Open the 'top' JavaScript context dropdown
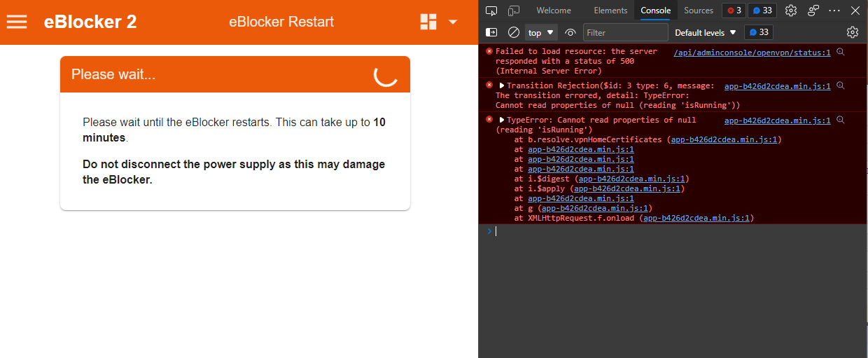Screen dimensions: 868x358 pyautogui.click(x=541, y=32)
